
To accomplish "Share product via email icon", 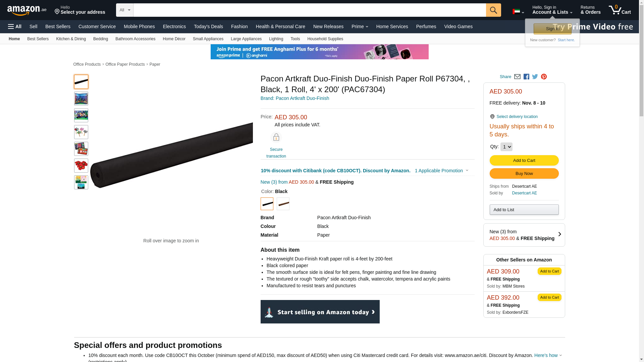I will (517, 77).
